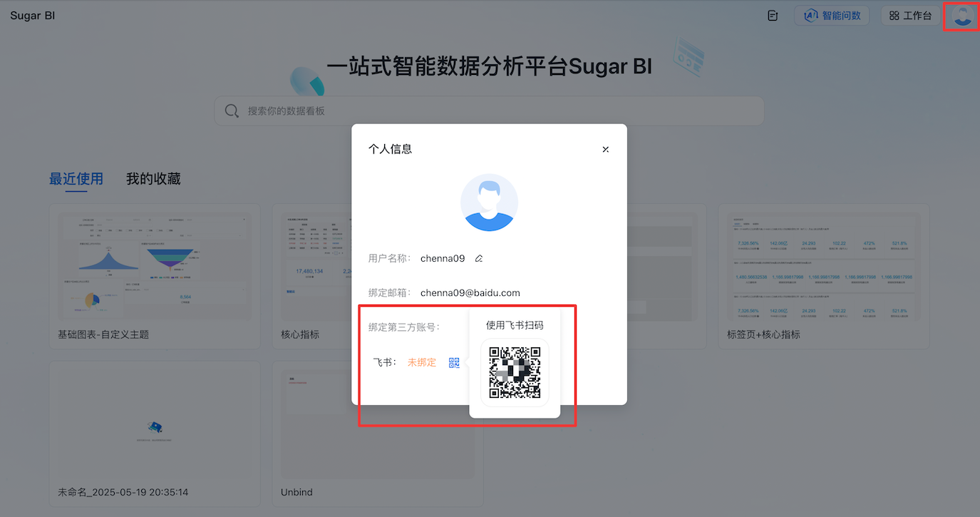Click the 使用飞书扫码 label

coord(515,325)
